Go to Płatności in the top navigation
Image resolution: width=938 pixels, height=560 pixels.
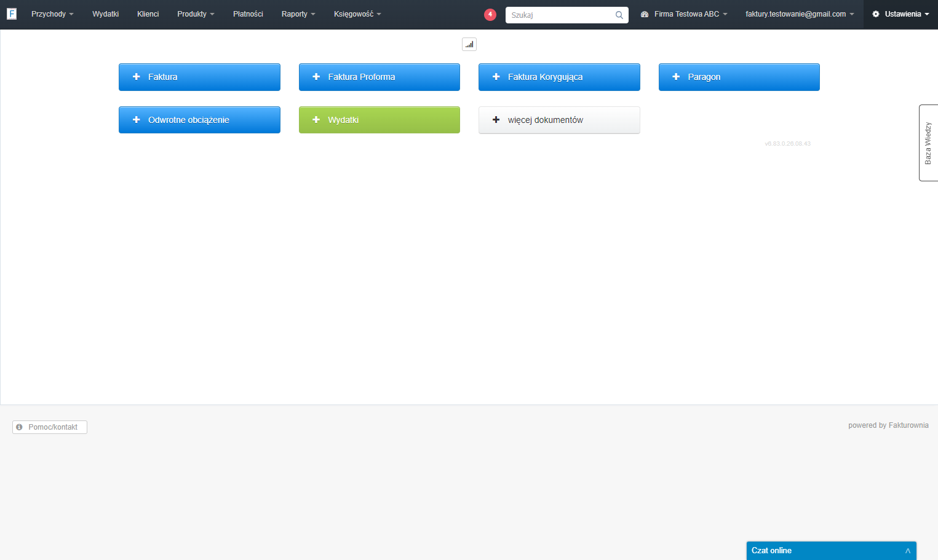pyautogui.click(x=248, y=14)
